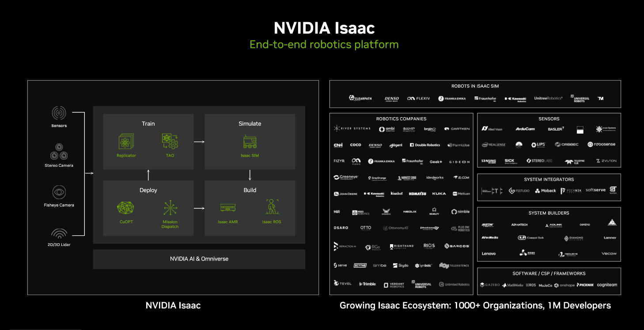The height and width of the screenshot is (330, 644).
Task: Click the 2D/3D Lidar icon
Action: pyautogui.click(x=59, y=234)
